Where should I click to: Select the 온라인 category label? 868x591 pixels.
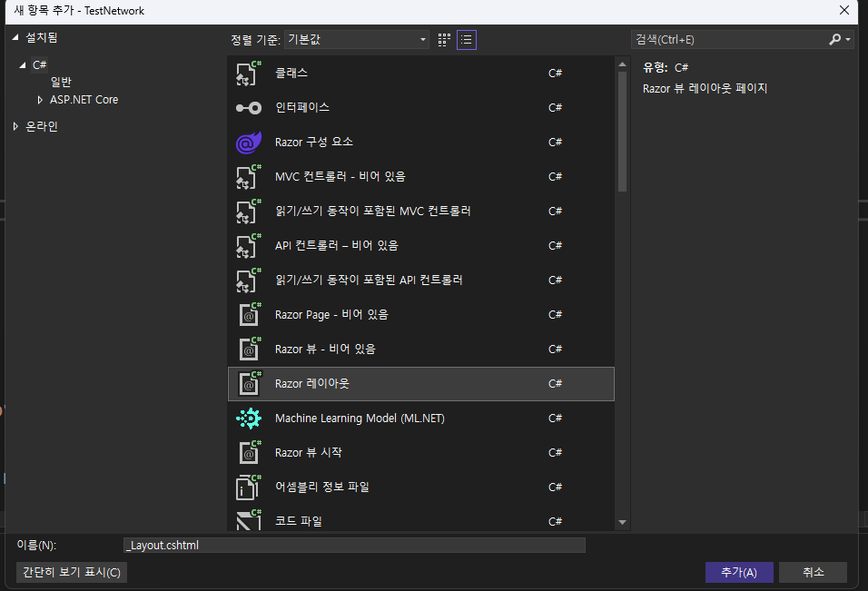(42, 126)
